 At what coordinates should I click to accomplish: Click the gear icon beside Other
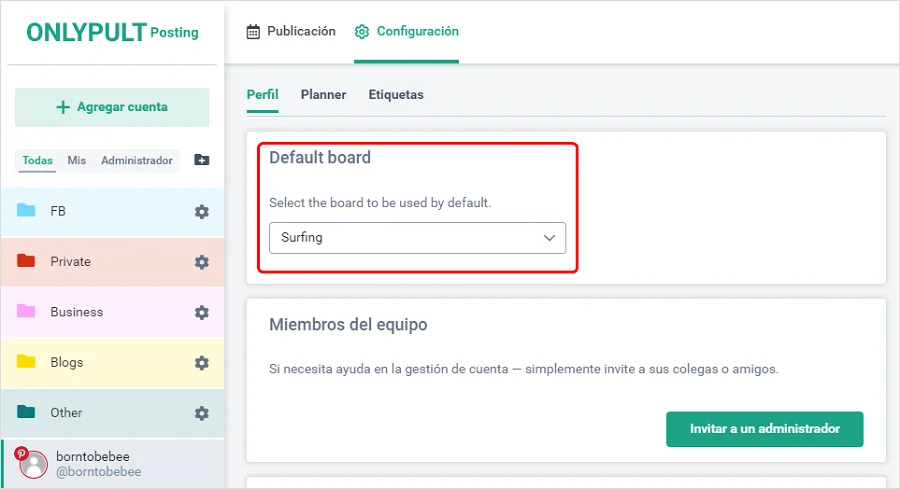pos(202,413)
